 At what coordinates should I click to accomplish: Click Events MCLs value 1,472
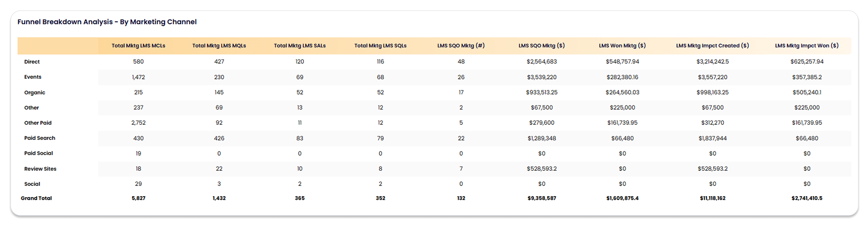(x=138, y=77)
